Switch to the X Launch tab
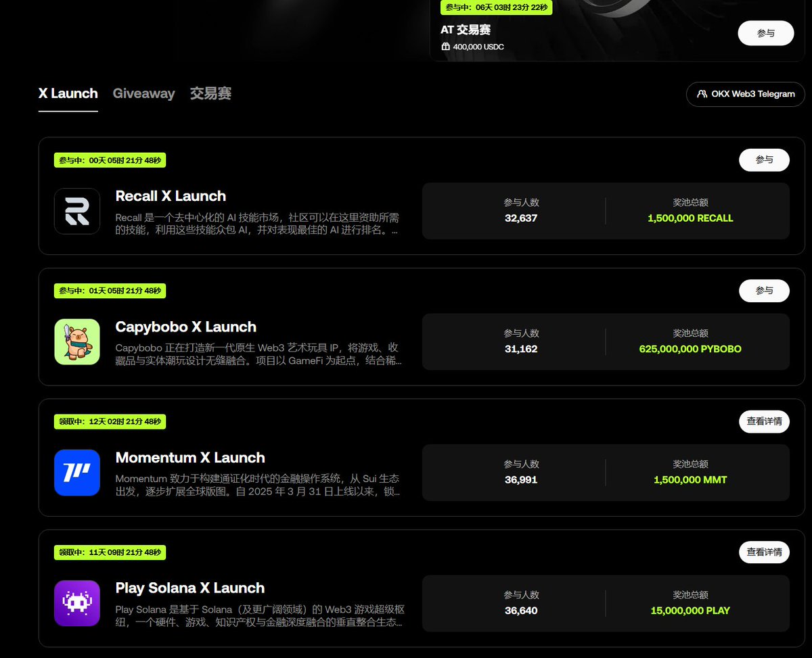Screen dimensions: 812x658 coord(68,93)
